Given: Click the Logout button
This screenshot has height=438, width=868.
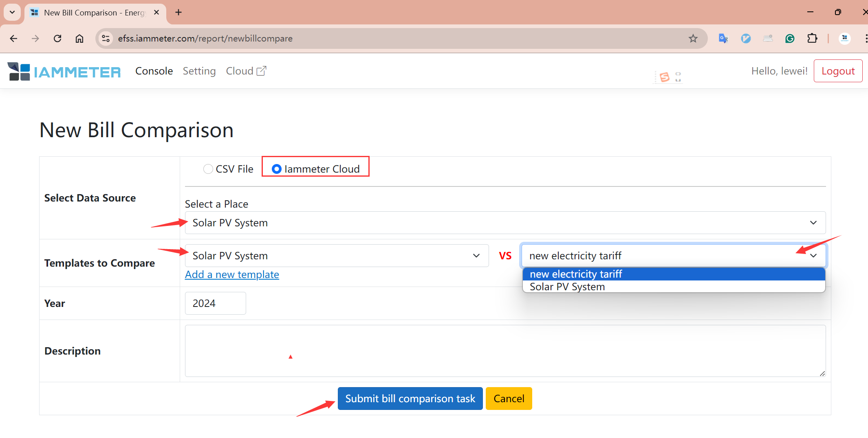Looking at the screenshot, I should pyautogui.click(x=838, y=71).
